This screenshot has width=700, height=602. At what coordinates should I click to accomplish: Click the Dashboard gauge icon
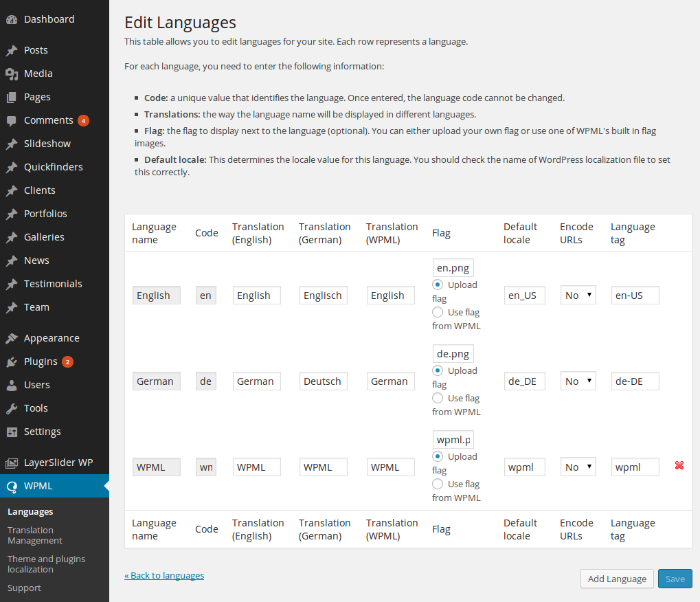tap(12, 20)
